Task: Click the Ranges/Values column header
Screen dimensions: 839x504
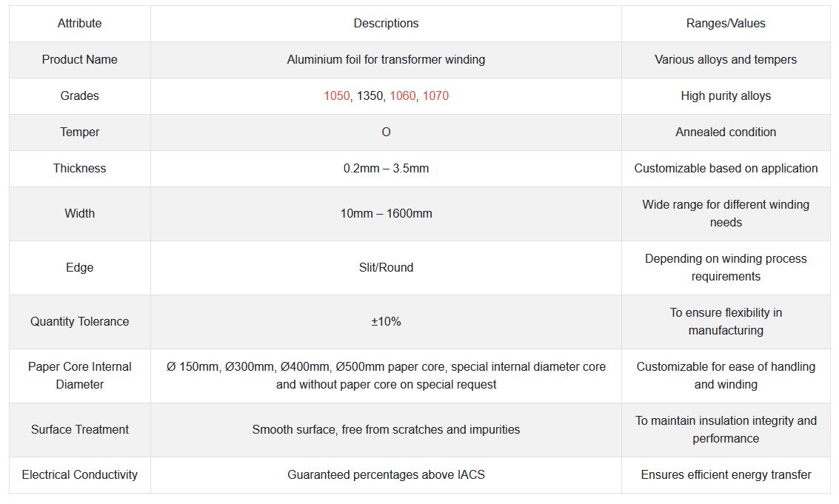Action: pyautogui.click(x=726, y=24)
